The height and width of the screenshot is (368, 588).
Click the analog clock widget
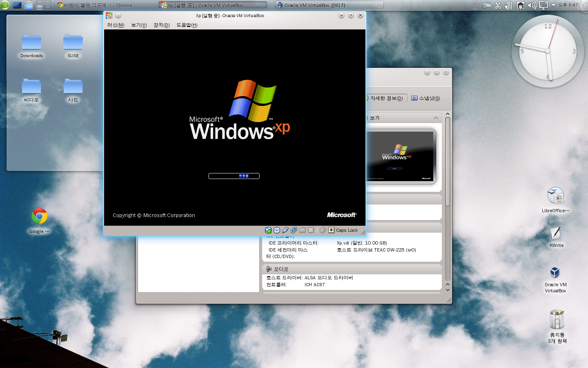click(548, 51)
